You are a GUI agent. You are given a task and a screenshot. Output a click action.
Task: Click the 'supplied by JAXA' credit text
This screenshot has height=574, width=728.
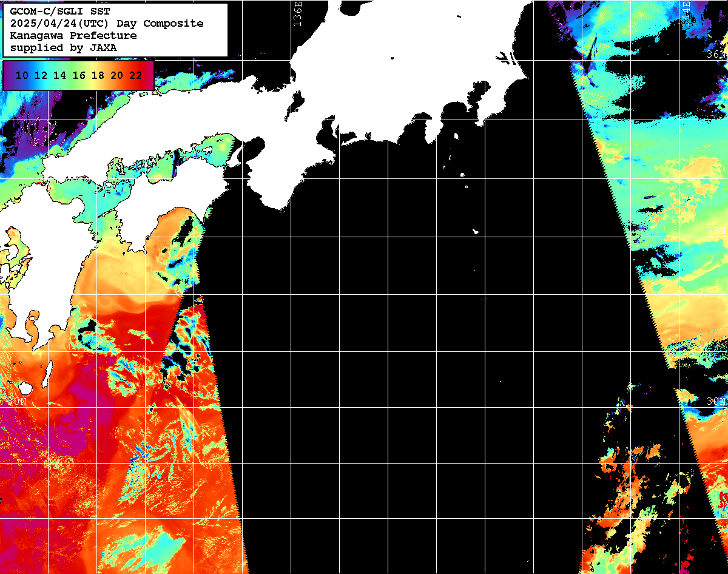point(64,47)
